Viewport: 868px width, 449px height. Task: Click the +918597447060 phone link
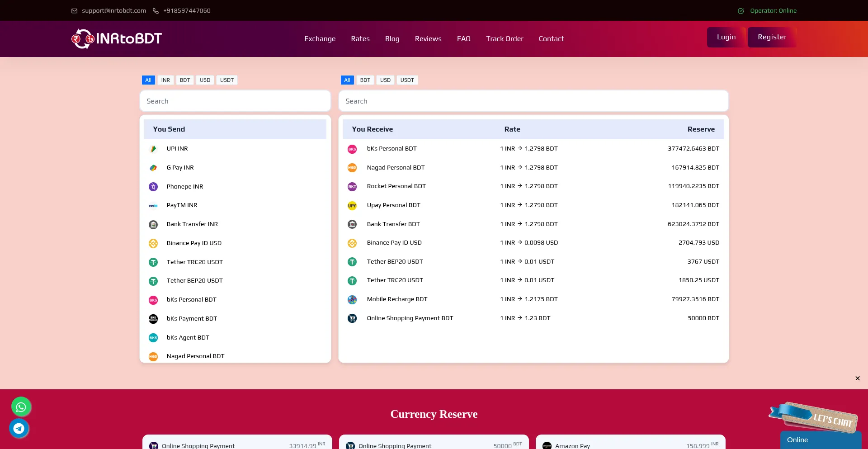click(187, 11)
